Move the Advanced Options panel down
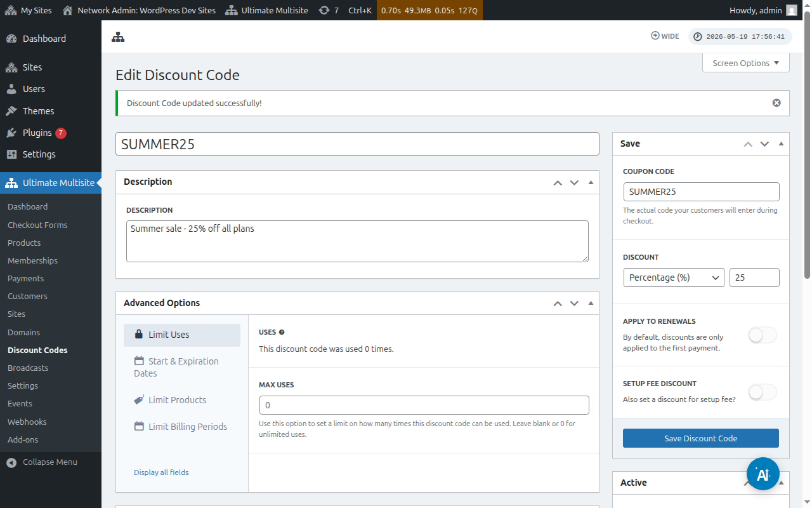Image resolution: width=812 pixels, height=508 pixels. point(574,304)
